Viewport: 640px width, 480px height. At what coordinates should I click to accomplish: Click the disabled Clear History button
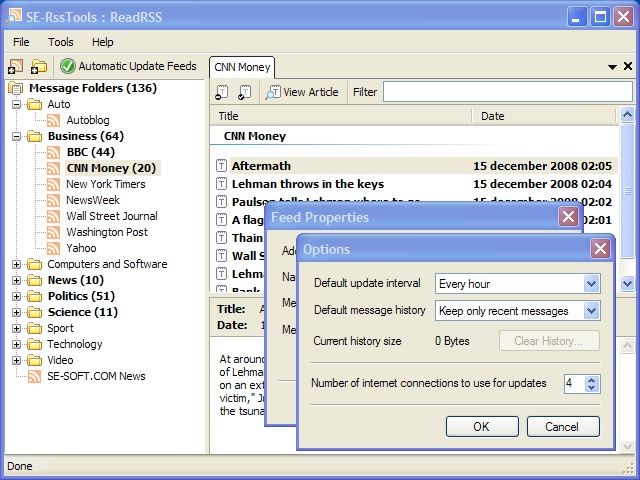pyautogui.click(x=549, y=341)
